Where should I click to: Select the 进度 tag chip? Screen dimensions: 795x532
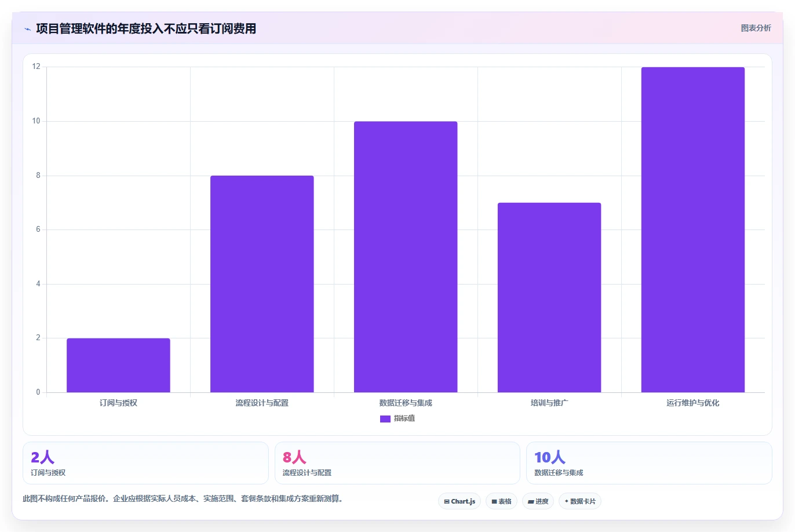coord(538,501)
